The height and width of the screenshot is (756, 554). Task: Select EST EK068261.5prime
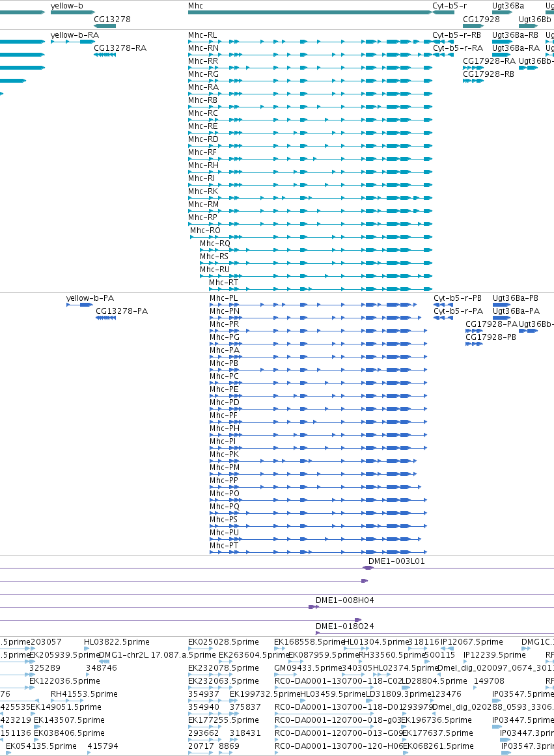tap(438, 746)
